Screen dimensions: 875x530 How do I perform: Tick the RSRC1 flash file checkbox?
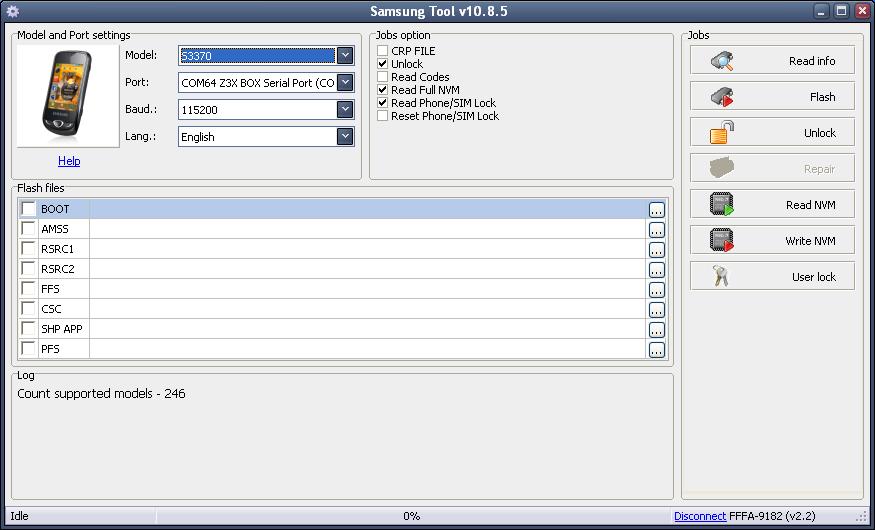click(x=28, y=248)
